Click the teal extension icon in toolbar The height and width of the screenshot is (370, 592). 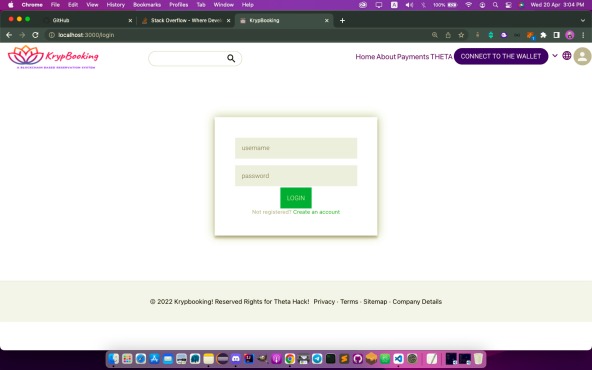(491, 35)
